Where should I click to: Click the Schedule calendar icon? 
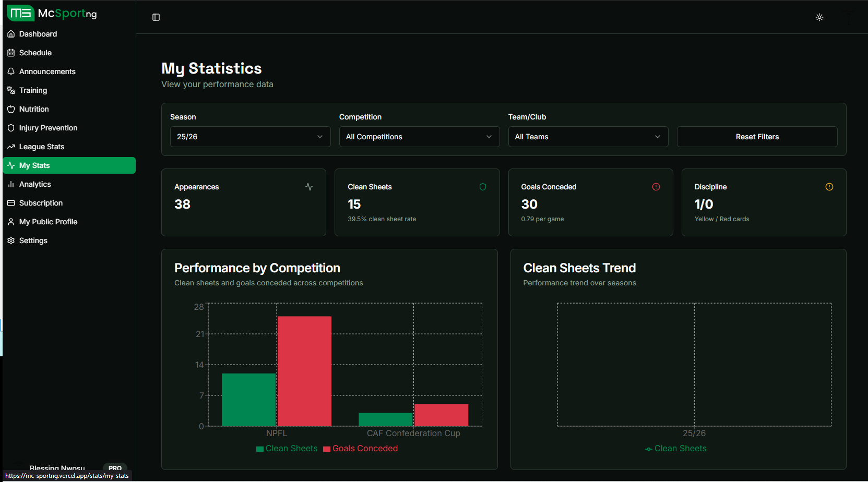click(x=11, y=53)
